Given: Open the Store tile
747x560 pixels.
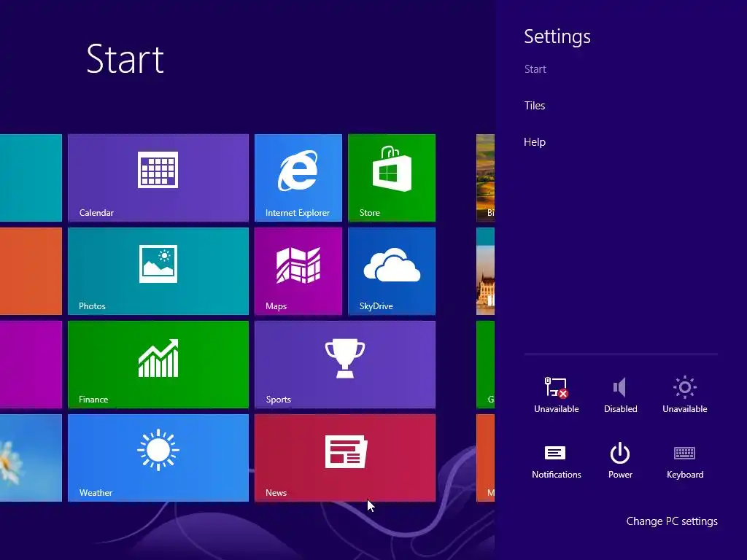Looking at the screenshot, I should click(x=392, y=178).
